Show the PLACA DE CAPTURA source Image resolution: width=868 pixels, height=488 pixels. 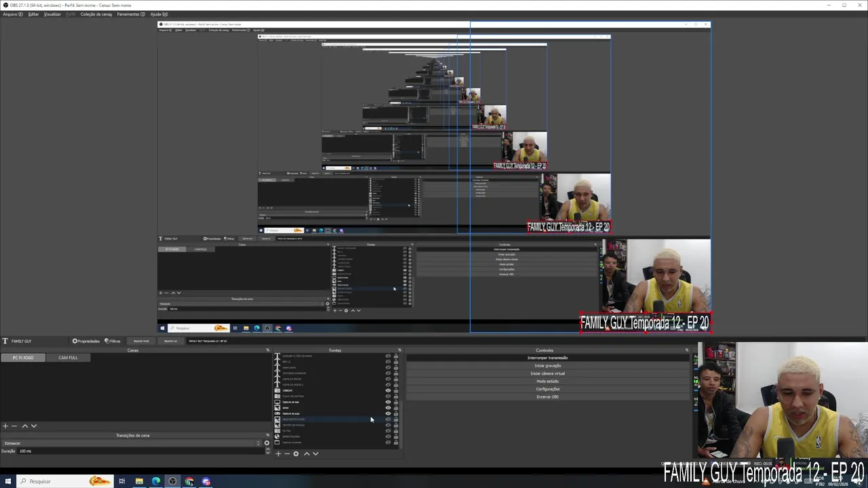pyautogui.click(x=388, y=396)
